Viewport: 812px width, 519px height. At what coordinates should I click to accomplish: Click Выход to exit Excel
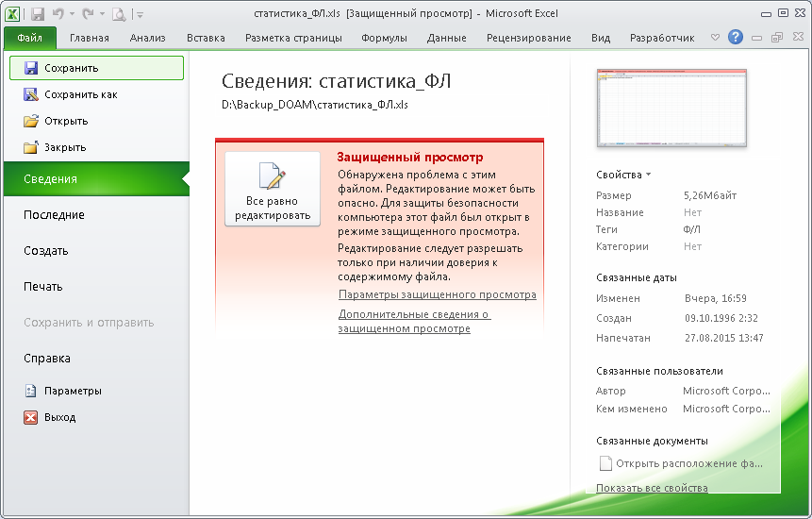tap(96, 417)
